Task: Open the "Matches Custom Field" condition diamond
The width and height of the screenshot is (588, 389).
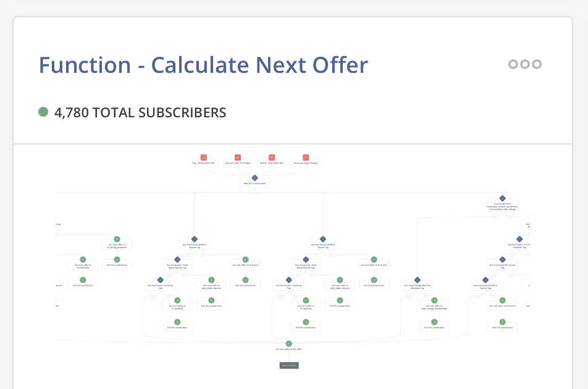Action: click(254, 177)
